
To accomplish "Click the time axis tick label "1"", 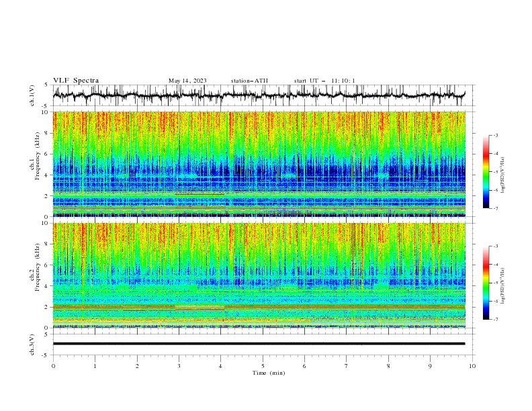I will 95,366.
